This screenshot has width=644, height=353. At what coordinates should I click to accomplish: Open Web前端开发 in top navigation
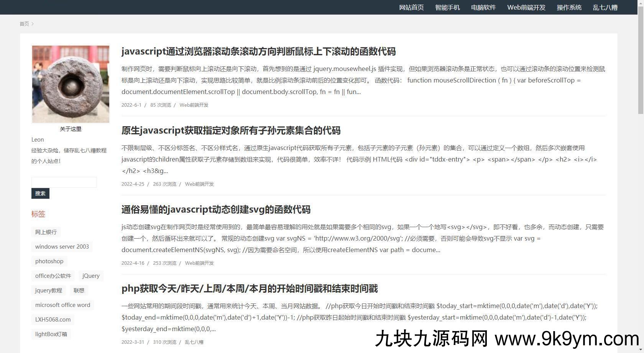click(526, 7)
